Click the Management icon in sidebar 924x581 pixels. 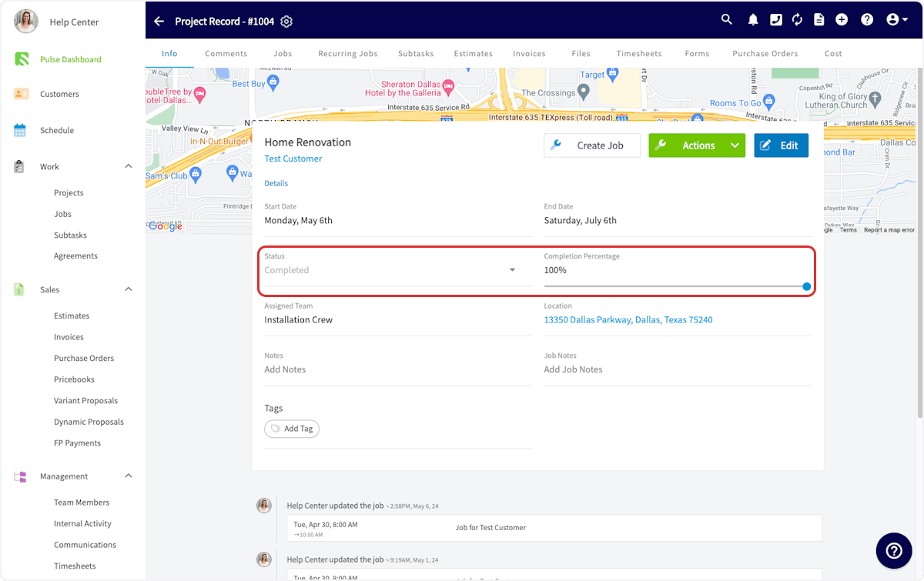click(20, 476)
